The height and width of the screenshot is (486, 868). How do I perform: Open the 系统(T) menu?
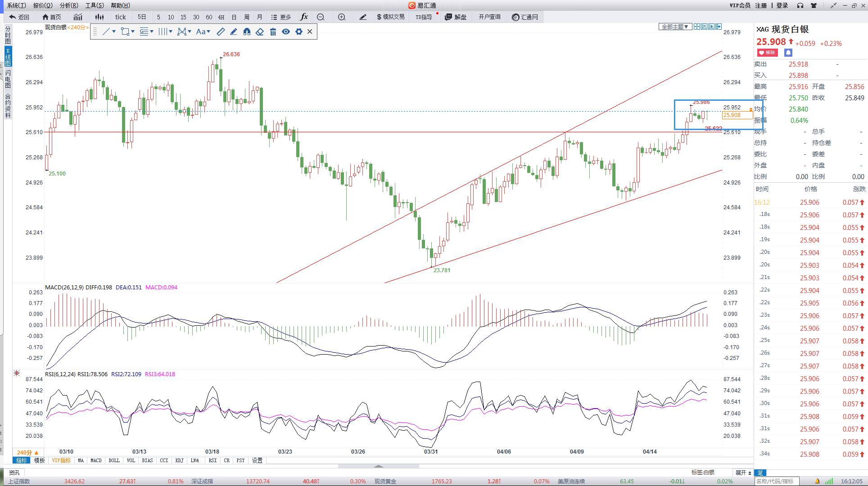(17, 5)
